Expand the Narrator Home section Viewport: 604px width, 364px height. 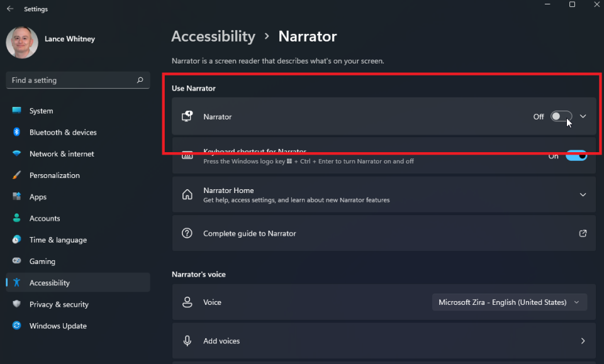[x=583, y=194]
